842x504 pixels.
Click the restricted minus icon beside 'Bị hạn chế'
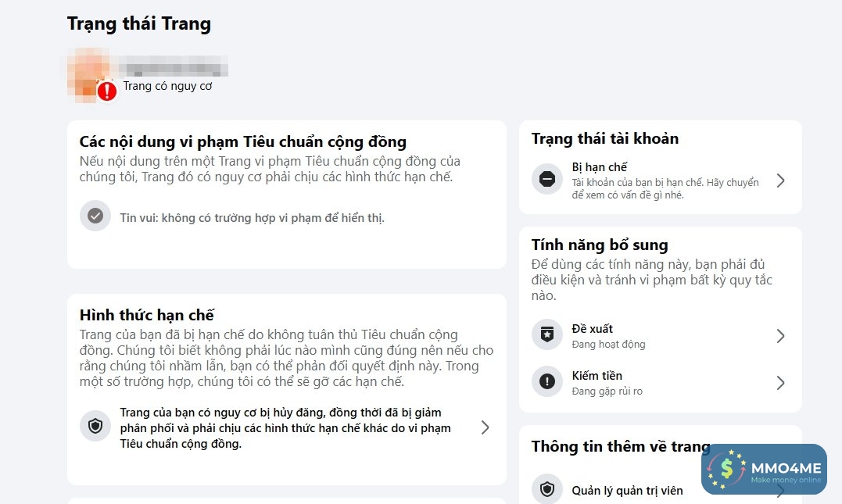tap(547, 180)
